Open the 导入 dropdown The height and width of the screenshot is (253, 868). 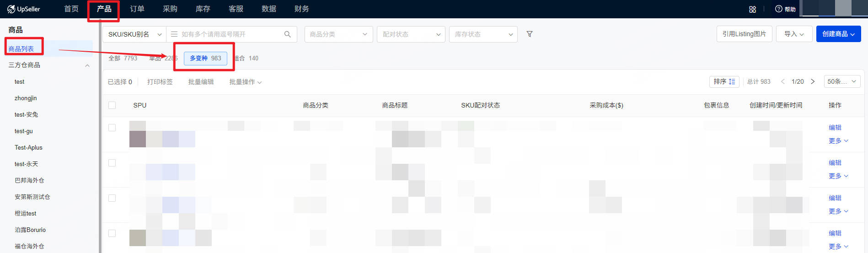794,34
